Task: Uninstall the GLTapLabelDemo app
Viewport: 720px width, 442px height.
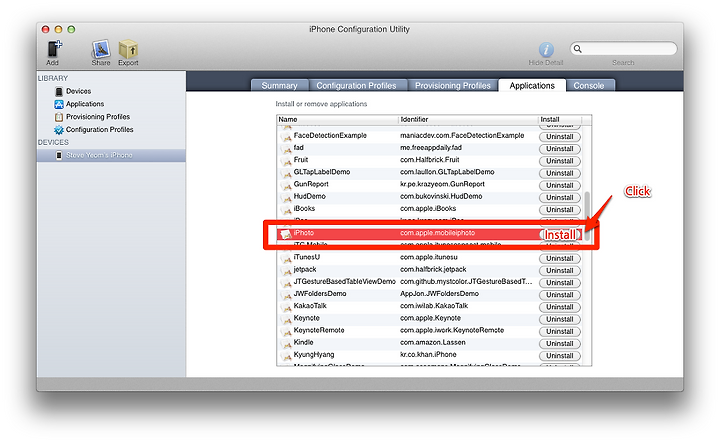Action: pyautogui.click(x=560, y=173)
